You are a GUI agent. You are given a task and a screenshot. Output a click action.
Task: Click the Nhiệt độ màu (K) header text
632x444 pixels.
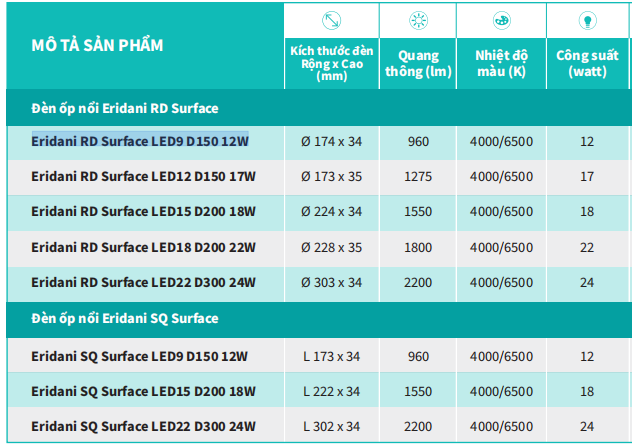click(501, 63)
